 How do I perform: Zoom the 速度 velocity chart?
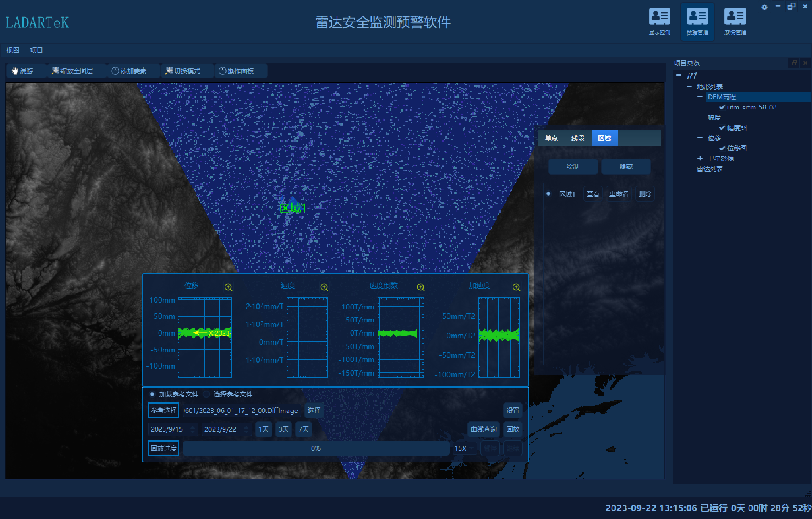(324, 287)
